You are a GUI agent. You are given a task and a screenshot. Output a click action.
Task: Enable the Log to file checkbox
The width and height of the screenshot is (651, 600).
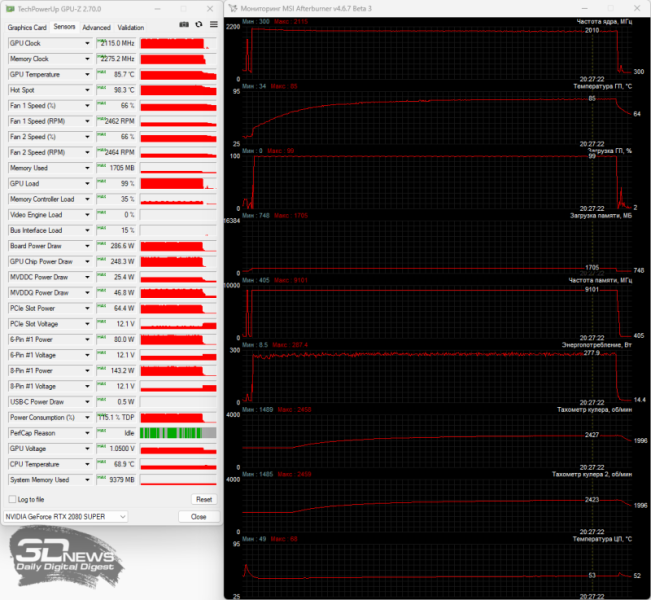[x=12, y=499]
